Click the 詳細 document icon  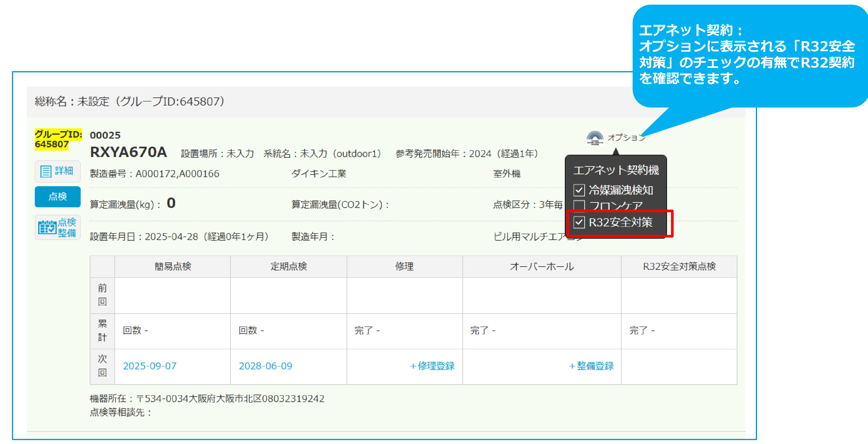[46, 171]
